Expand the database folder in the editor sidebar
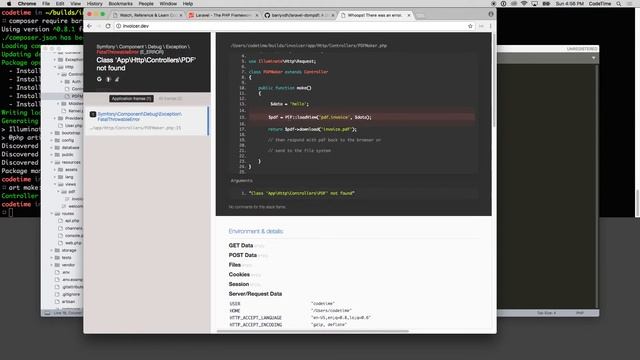 coord(52,148)
